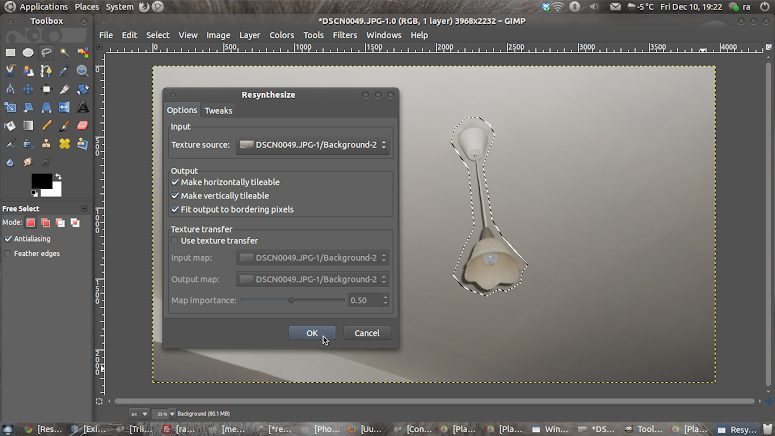Select the Smudge tool
This screenshot has height=436, width=775.
pos(28,162)
